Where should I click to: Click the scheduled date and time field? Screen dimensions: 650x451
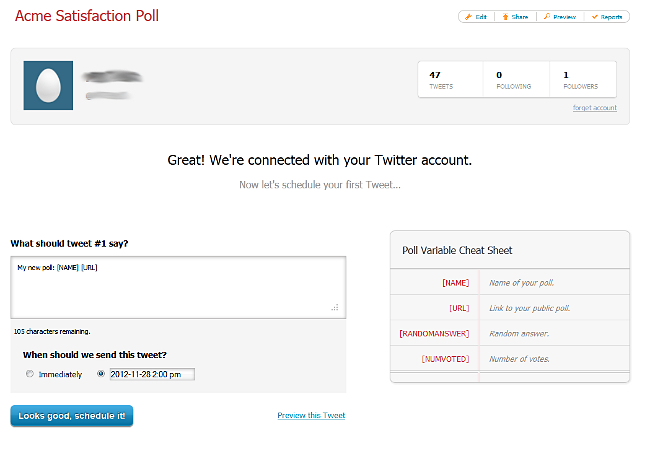click(152, 374)
